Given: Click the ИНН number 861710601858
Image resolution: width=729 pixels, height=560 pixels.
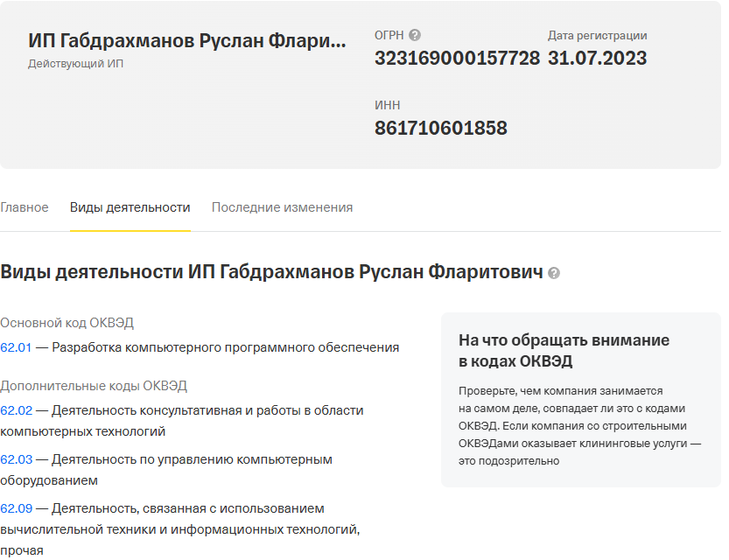Looking at the screenshot, I should (440, 129).
